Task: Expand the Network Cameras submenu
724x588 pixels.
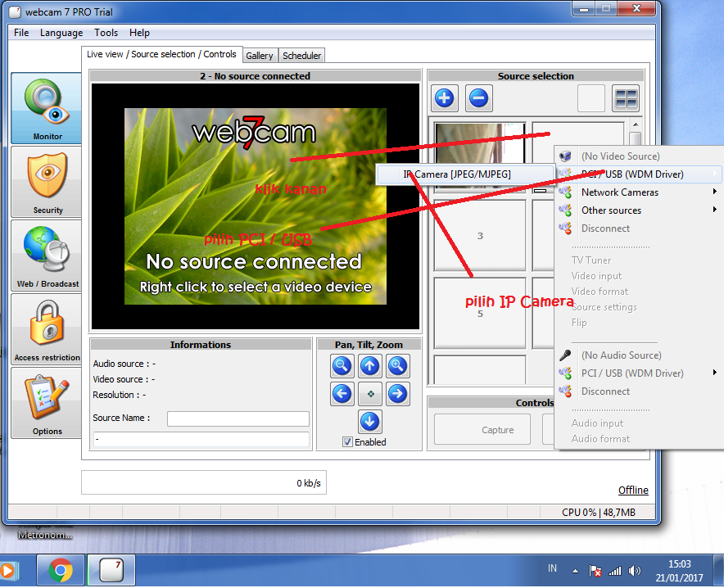Action: [639, 192]
